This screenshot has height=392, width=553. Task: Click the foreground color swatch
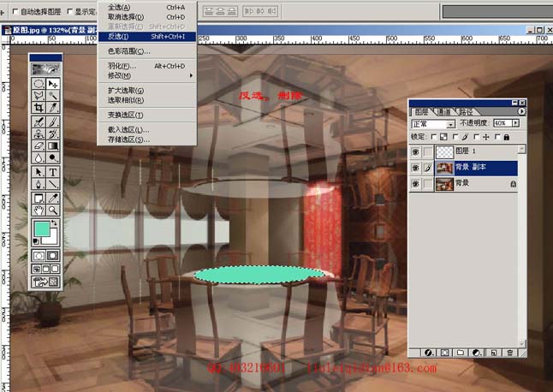(42, 229)
